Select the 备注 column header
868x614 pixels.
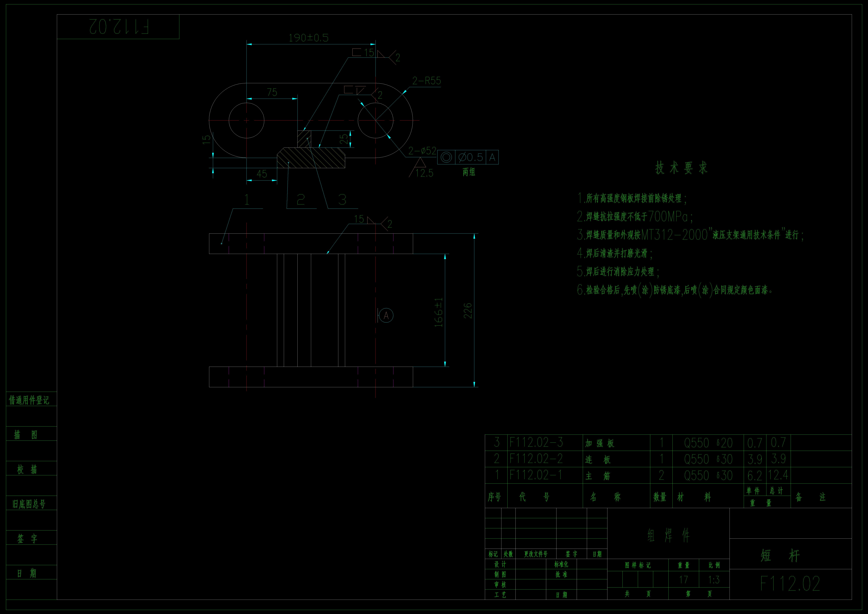pyautogui.click(x=811, y=497)
